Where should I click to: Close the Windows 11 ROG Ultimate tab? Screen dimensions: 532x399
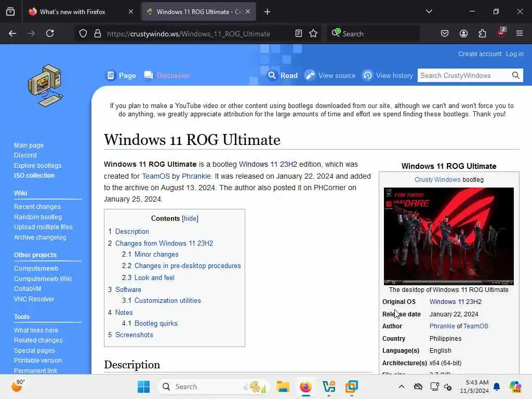tap(248, 12)
